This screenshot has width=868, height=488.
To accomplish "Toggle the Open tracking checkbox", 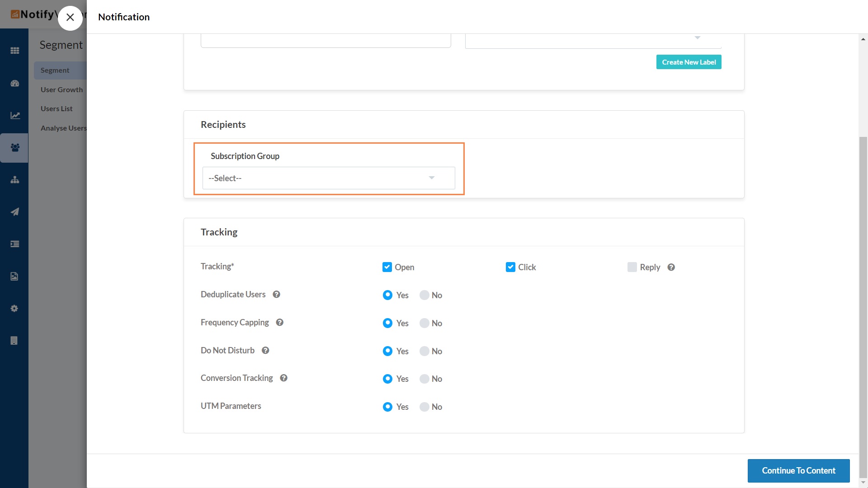I will click(387, 267).
